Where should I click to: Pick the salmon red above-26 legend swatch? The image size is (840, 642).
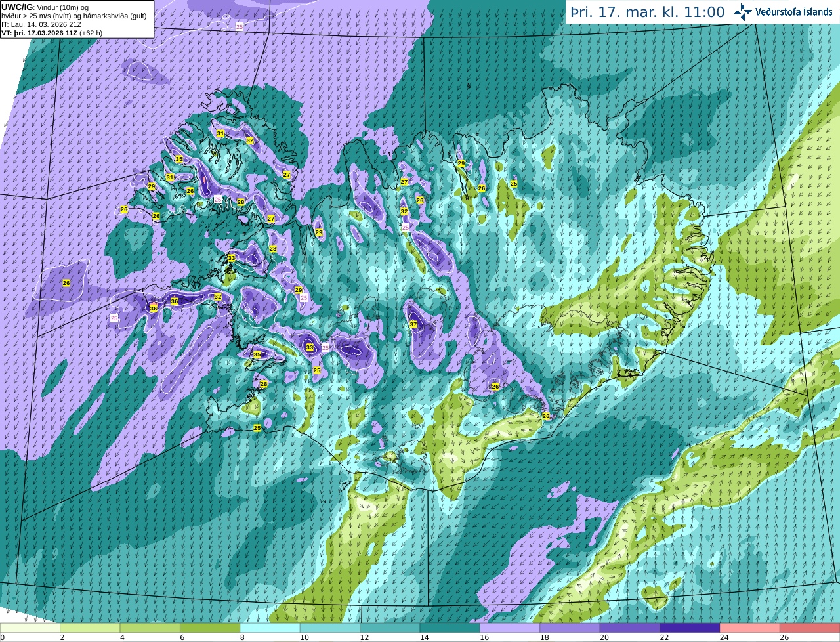point(810,628)
